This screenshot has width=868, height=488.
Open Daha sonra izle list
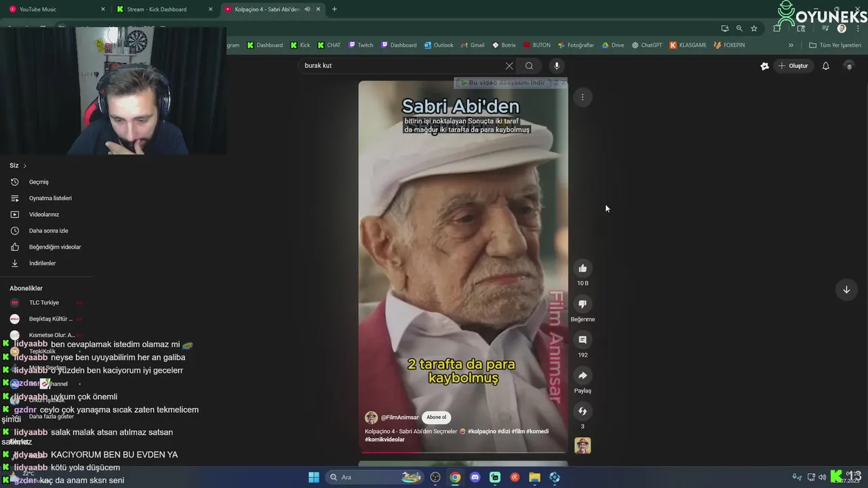coord(48,230)
